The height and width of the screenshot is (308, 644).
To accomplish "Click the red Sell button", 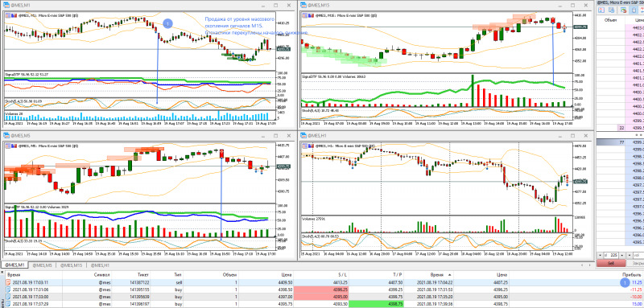I will 611,263.
